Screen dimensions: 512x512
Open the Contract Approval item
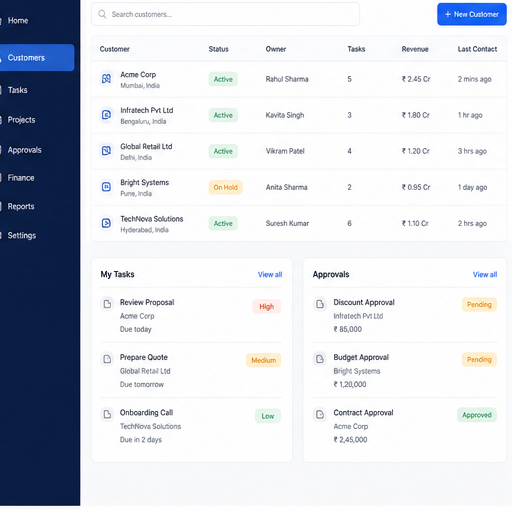click(363, 413)
